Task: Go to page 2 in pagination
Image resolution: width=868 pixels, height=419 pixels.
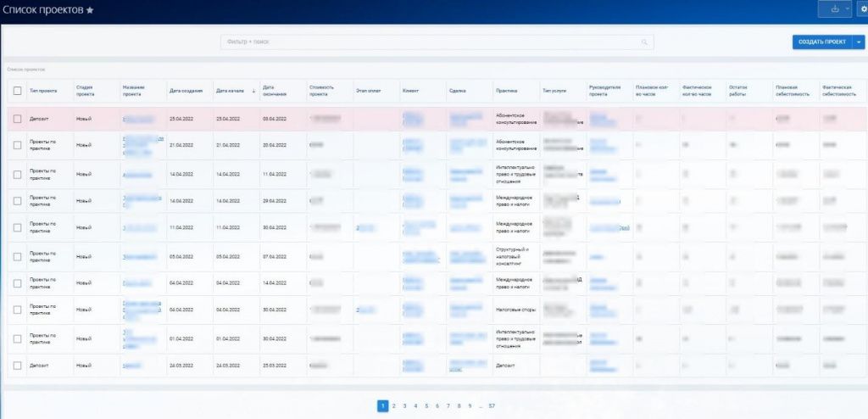Action: (x=393, y=406)
